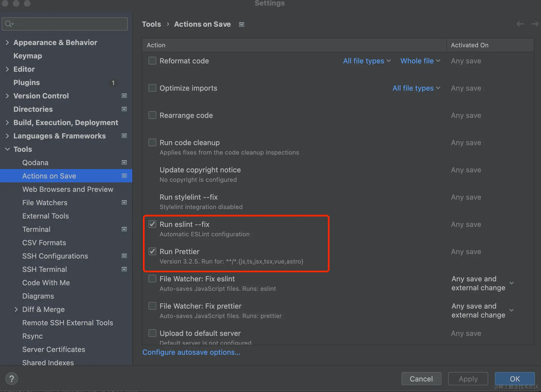Open activation dropdown for File Watcher: Fix eslint
The image size is (541, 392).
coord(511,283)
